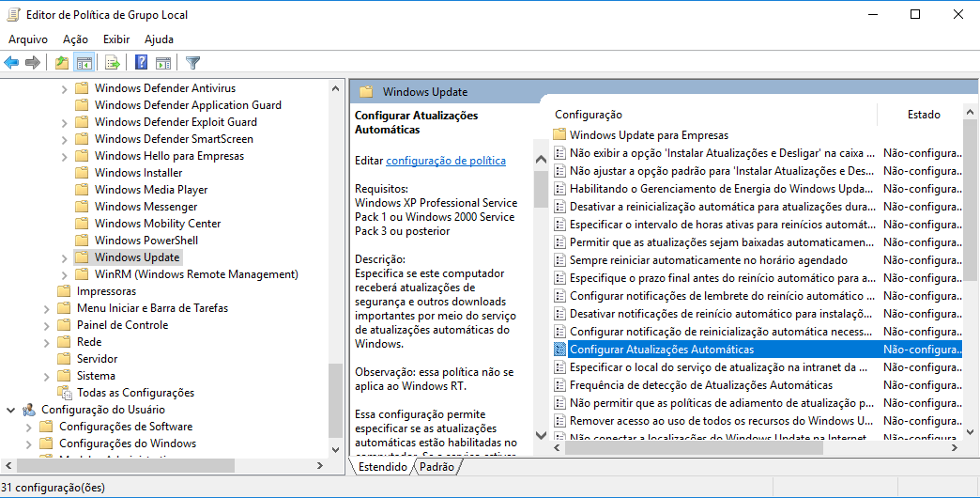
Task: Click the Configuração do Usuário node icon
Action: click(29, 409)
